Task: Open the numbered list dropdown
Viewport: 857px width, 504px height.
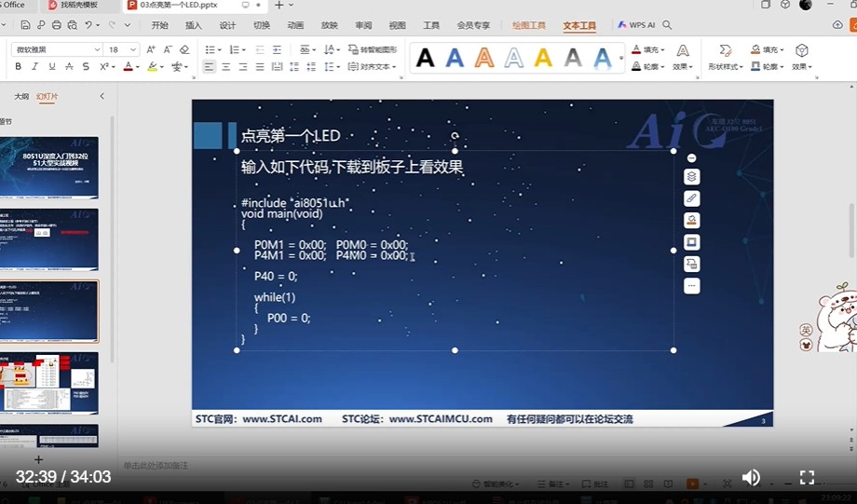Action: pyautogui.click(x=243, y=49)
